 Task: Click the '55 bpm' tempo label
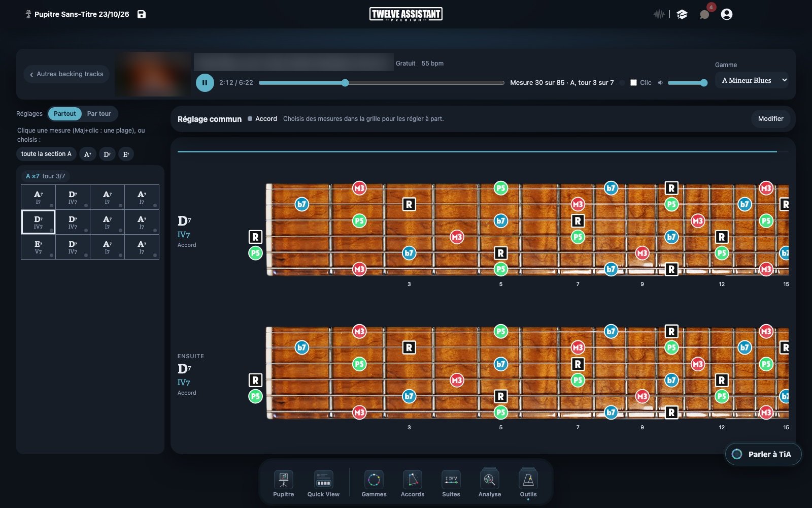[432, 63]
